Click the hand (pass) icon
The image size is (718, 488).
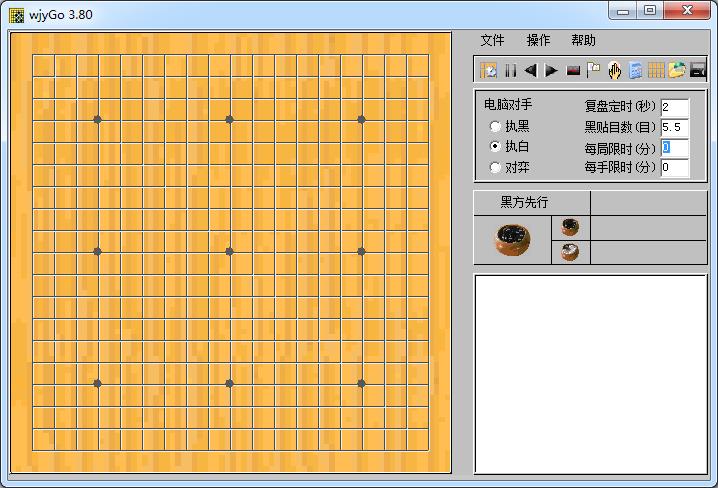point(615,70)
